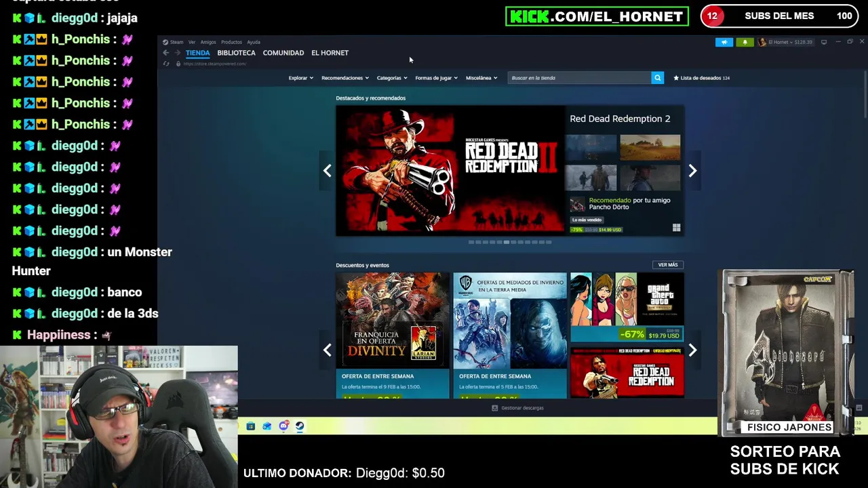Image resolution: width=868 pixels, height=488 pixels.
Task: Open Discord from the taskbar
Action: (283, 426)
